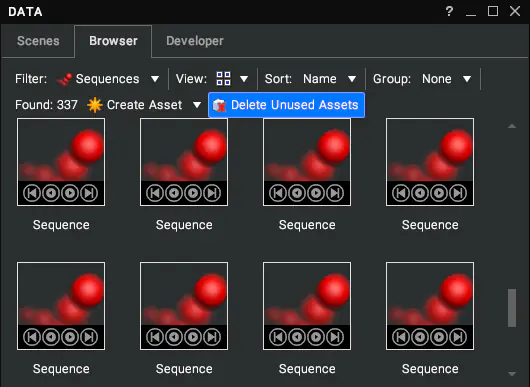Viewport: 530px width, 387px height.
Task: Open the Sort by Name dropdown
Action: [329, 79]
